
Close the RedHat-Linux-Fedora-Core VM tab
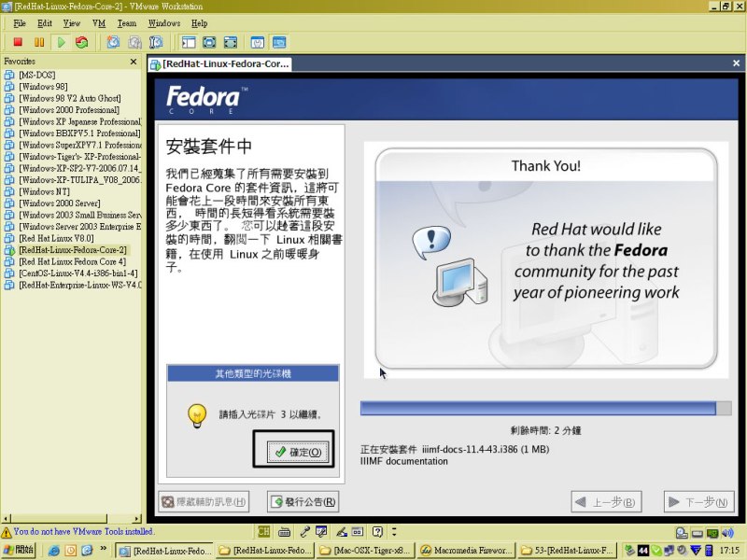(x=736, y=63)
